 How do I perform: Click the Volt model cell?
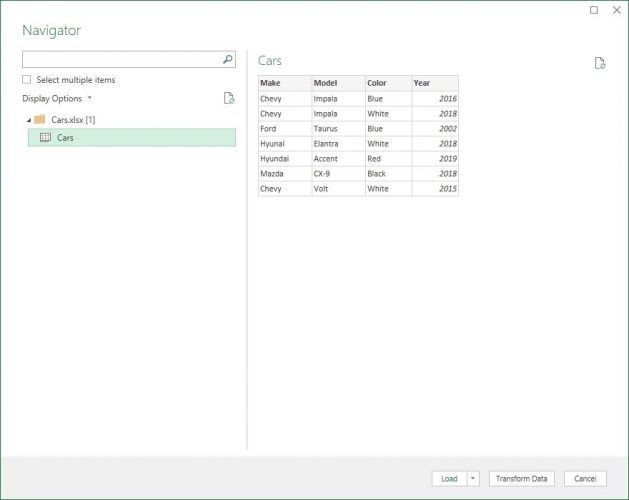coord(339,189)
